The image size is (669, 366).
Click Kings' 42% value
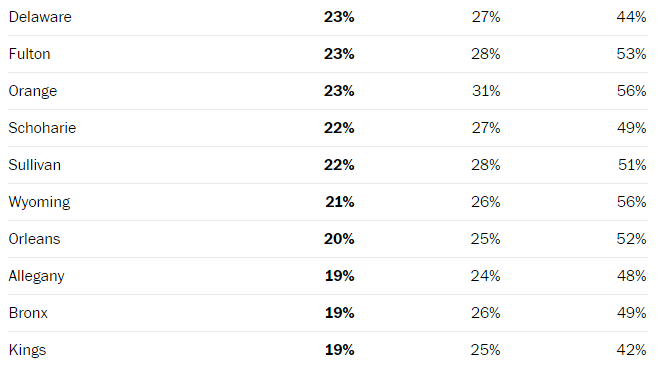point(631,350)
